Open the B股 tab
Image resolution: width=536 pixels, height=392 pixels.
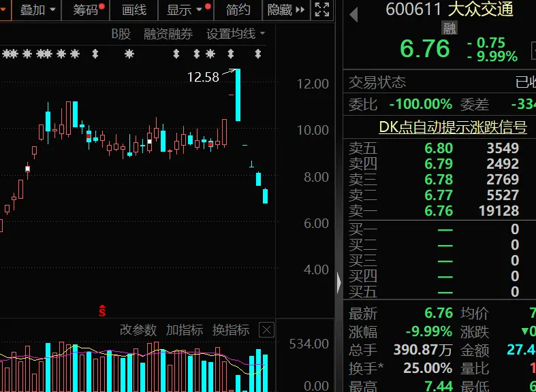coord(121,34)
